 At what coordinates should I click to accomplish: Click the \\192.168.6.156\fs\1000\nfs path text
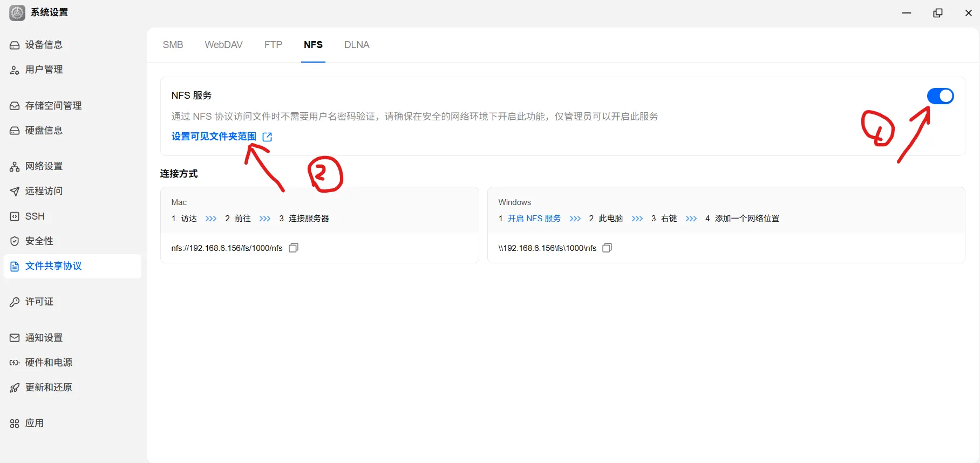(x=547, y=248)
